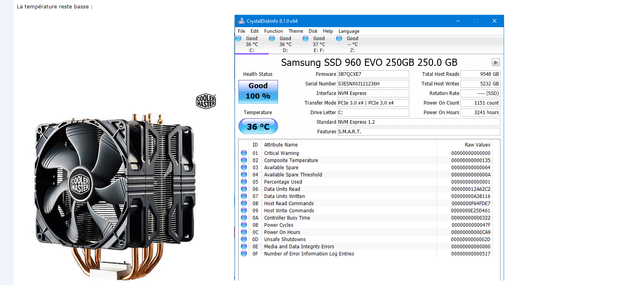Select the Composite Temperature attribute row

[x=291, y=160]
